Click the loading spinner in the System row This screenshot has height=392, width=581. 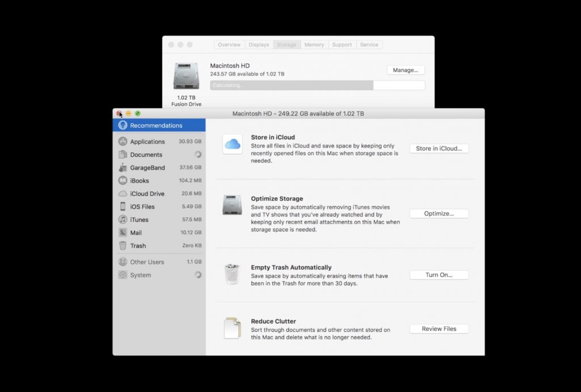pos(198,275)
